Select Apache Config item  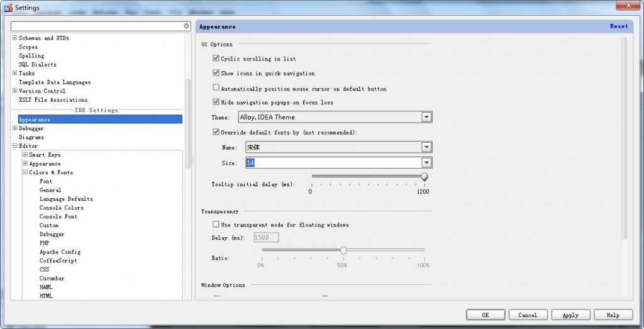click(x=60, y=252)
